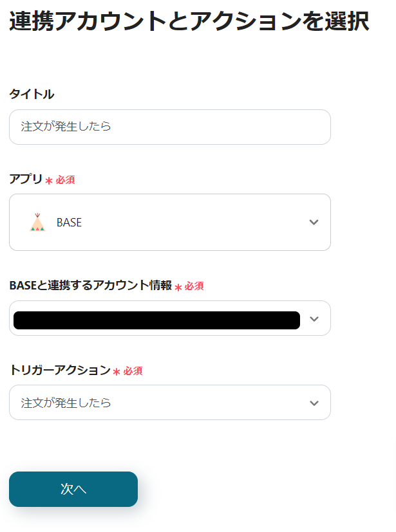Click the 必須 marker beside account info label

click(194, 286)
